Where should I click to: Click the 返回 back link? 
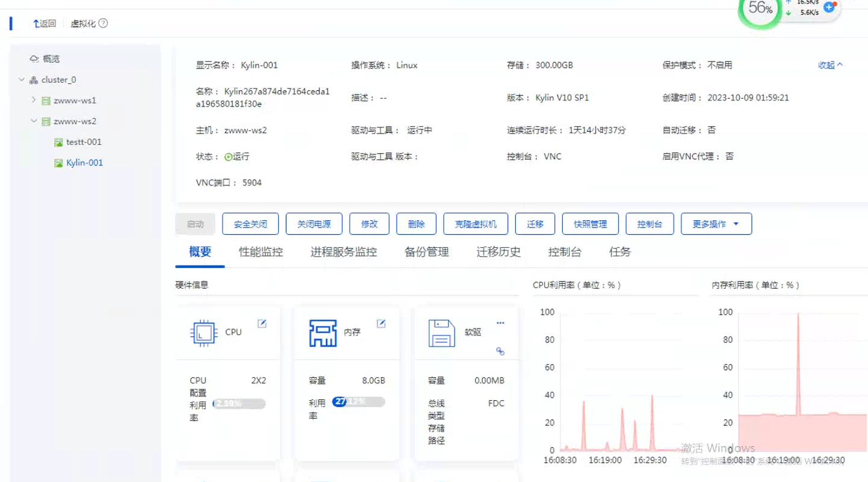(x=45, y=23)
